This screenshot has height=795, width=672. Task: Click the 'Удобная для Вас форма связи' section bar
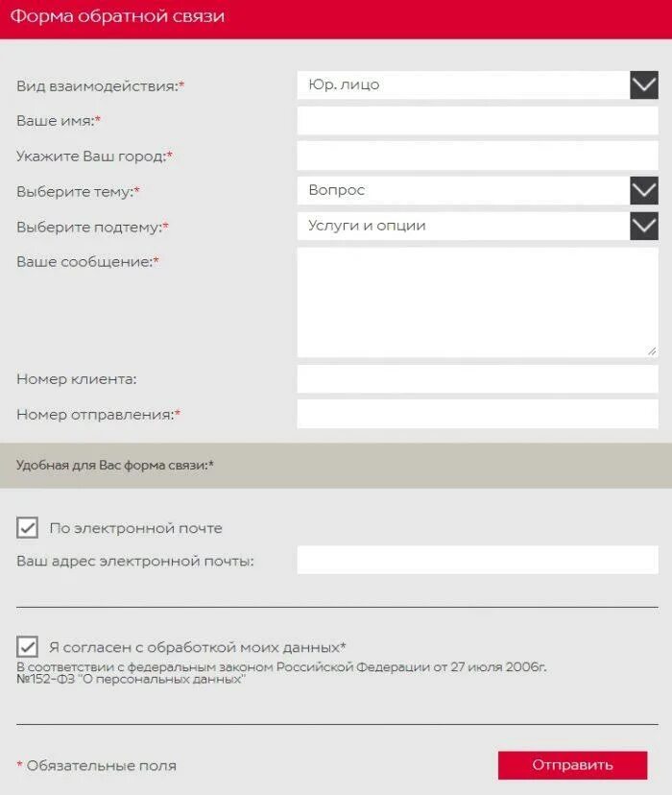click(x=336, y=466)
